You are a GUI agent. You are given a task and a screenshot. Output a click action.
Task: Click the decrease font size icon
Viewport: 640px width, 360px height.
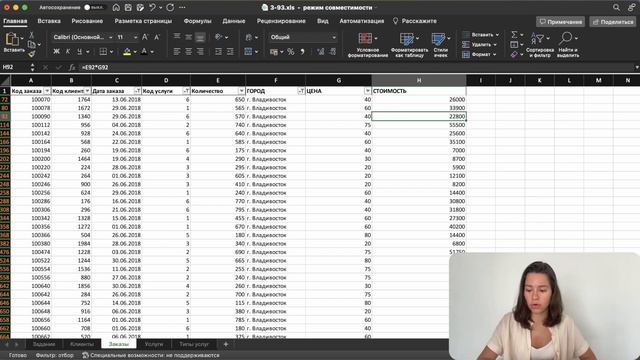(157, 37)
